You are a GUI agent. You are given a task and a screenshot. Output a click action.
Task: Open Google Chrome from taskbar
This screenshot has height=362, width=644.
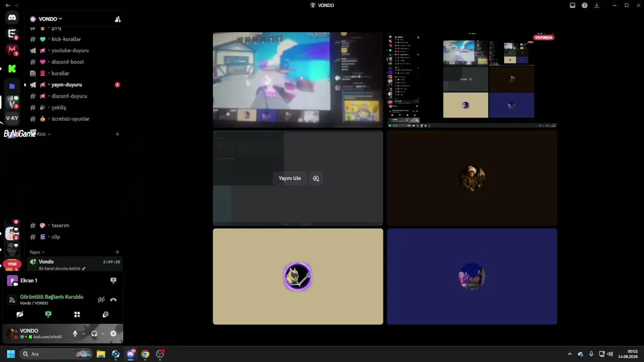coord(145,354)
